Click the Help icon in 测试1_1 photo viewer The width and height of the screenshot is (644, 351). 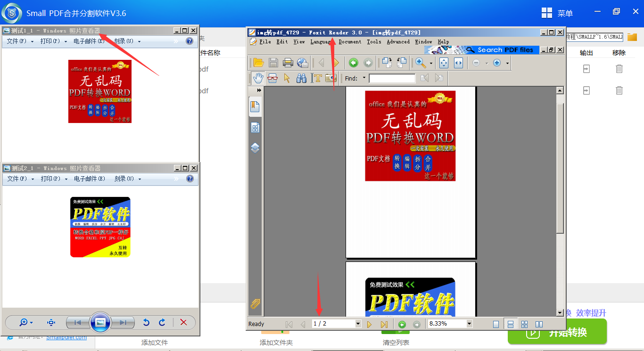click(x=190, y=41)
